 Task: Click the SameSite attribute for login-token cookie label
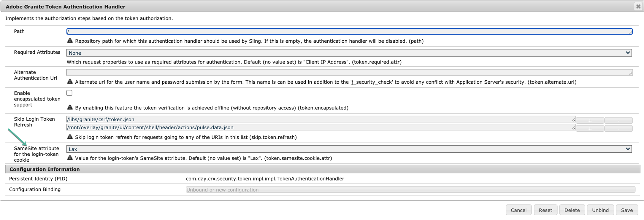(37, 154)
